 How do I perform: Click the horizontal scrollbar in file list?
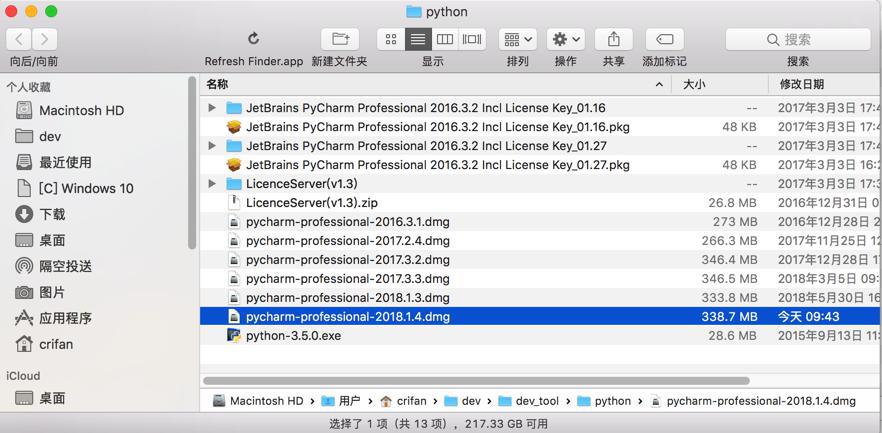476,381
